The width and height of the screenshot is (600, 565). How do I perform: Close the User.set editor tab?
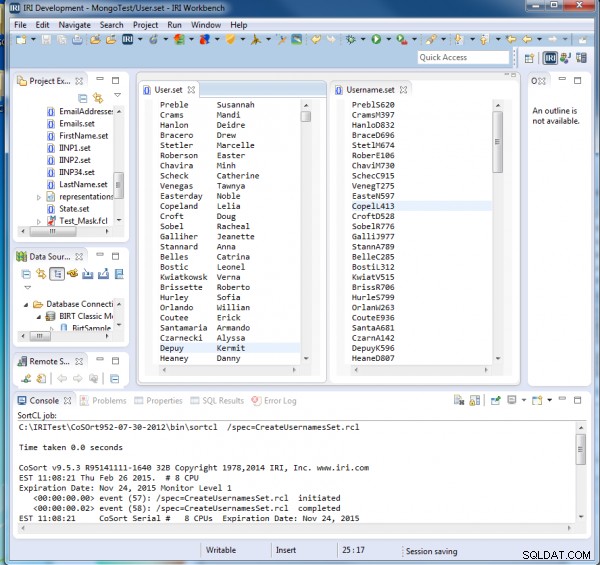191,90
